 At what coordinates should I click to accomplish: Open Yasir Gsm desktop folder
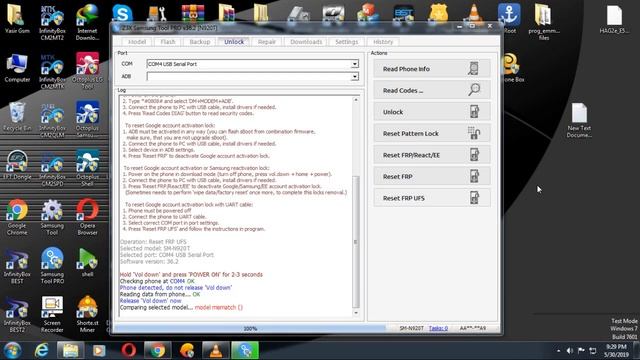pyautogui.click(x=17, y=19)
